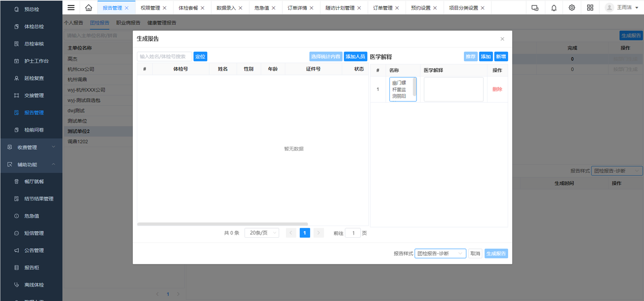Open 护士工作台 in sidebar
Screen dimensions: 644x301
click(37, 61)
